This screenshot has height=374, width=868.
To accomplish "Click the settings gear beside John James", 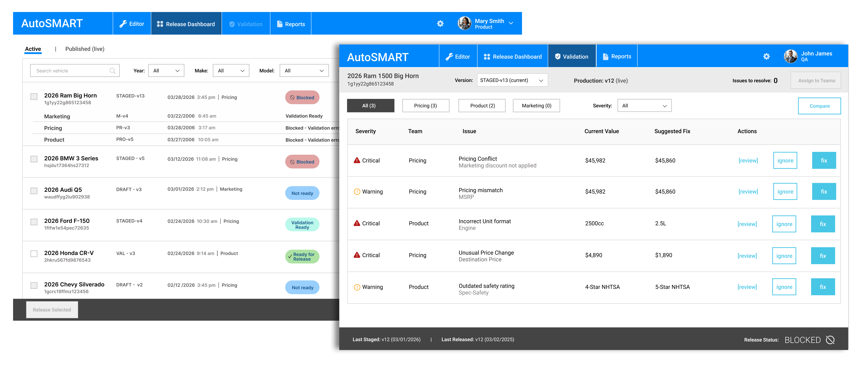I will 766,57.
